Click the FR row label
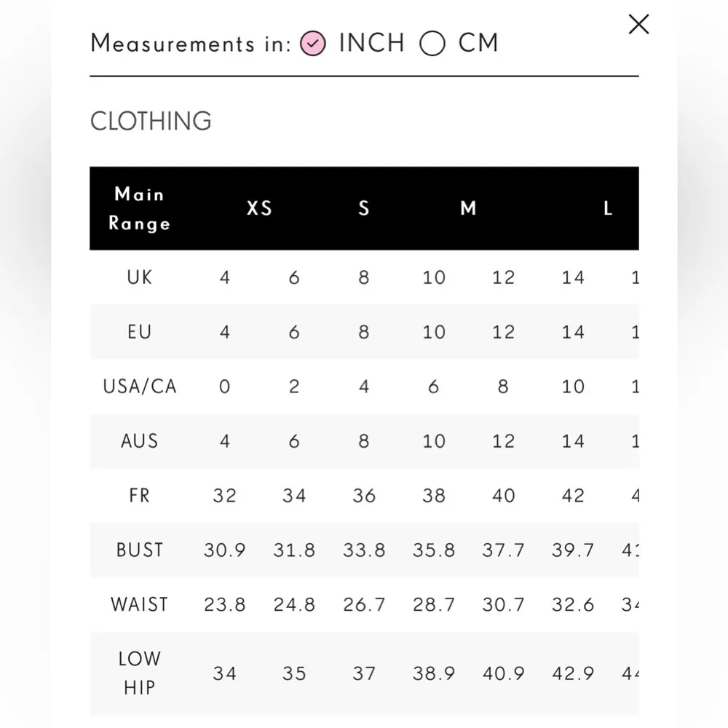728x728 pixels. click(139, 496)
